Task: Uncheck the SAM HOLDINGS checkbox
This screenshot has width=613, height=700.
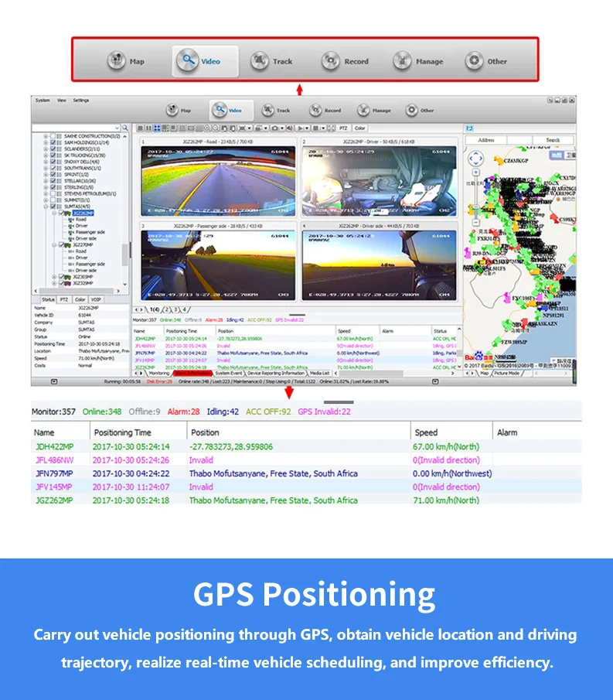Action: coord(53,142)
